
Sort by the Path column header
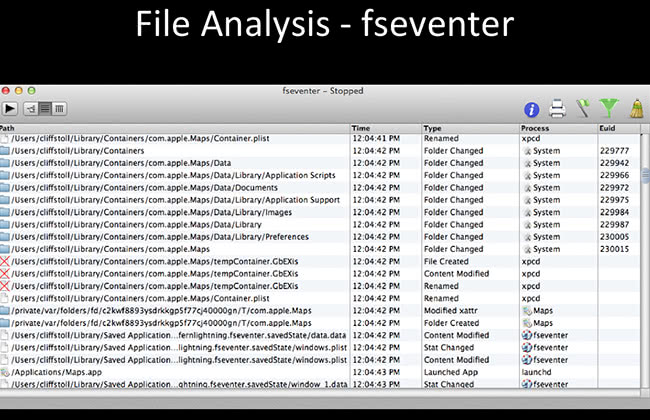click(175, 128)
